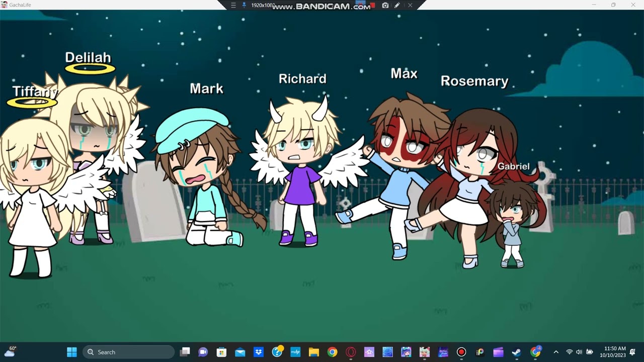Image resolution: width=644 pixels, height=362 pixels.
Task: Open the blue square app beside the star icon
Action: tap(387, 352)
